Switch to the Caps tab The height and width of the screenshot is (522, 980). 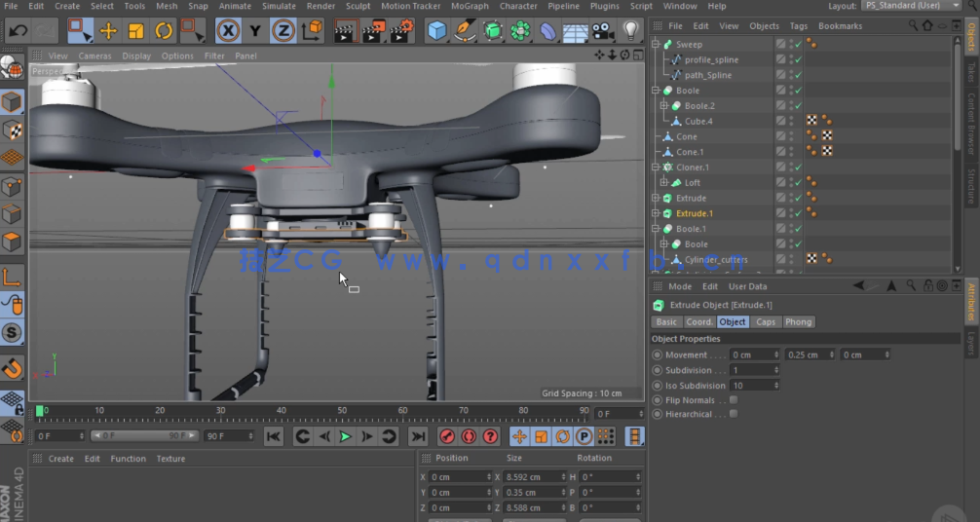766,322
